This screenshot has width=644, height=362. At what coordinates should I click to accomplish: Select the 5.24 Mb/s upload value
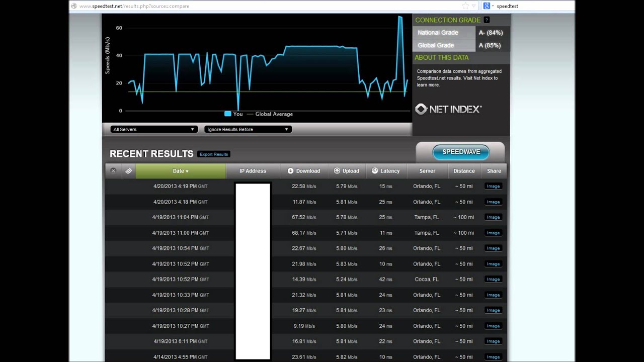pos(347,280)
